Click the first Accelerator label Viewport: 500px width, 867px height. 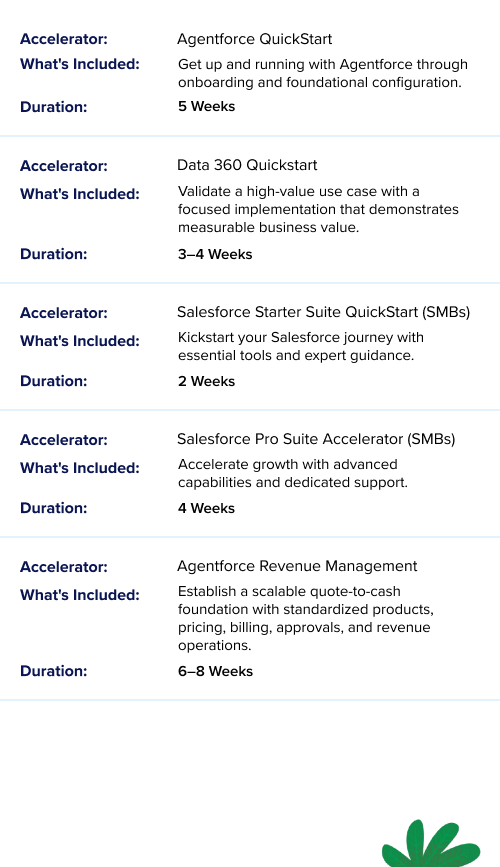[64, 39]
